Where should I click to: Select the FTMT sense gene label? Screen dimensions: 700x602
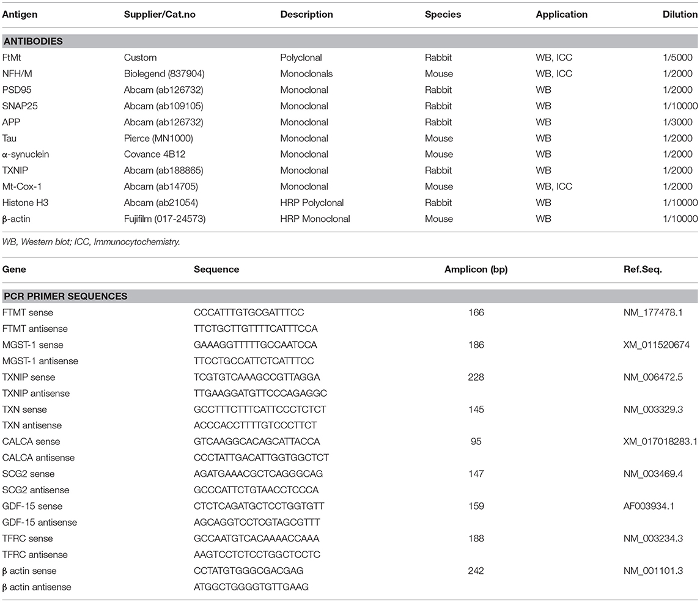[x=28, y=312]
